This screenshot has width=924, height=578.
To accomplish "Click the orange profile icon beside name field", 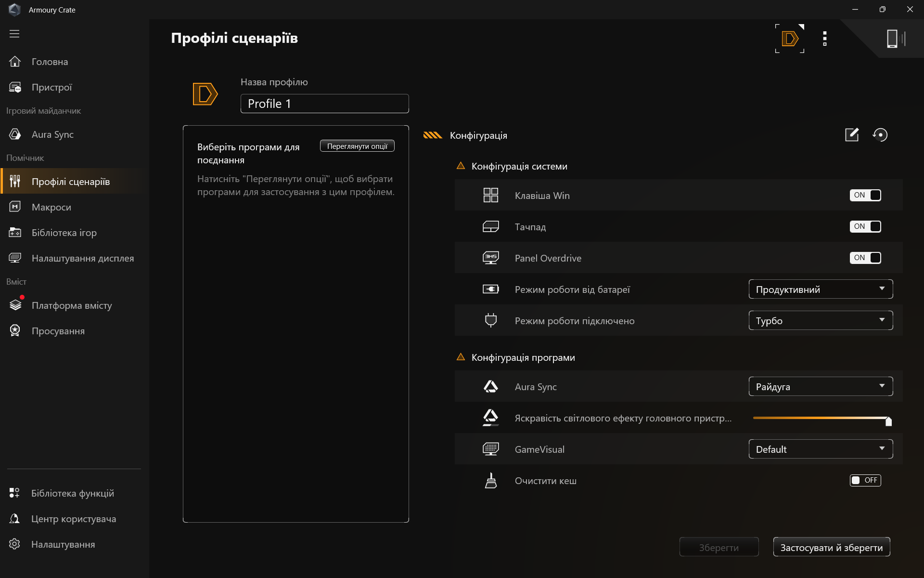I will point(205,94).
